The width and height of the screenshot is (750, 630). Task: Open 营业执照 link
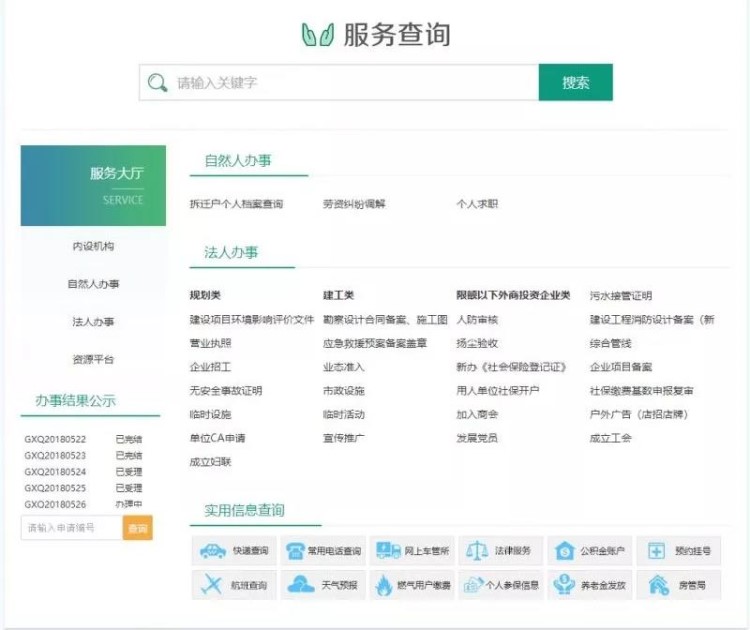210,343
